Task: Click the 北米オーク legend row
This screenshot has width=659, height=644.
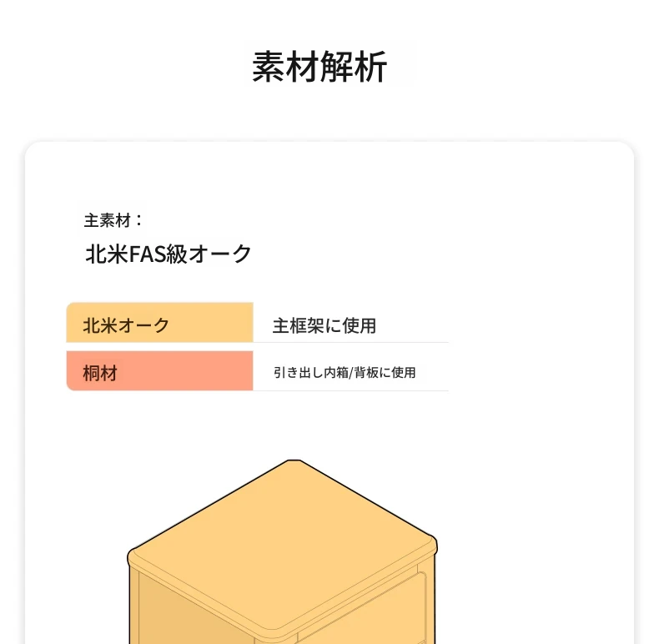Action: pos(257,323)
